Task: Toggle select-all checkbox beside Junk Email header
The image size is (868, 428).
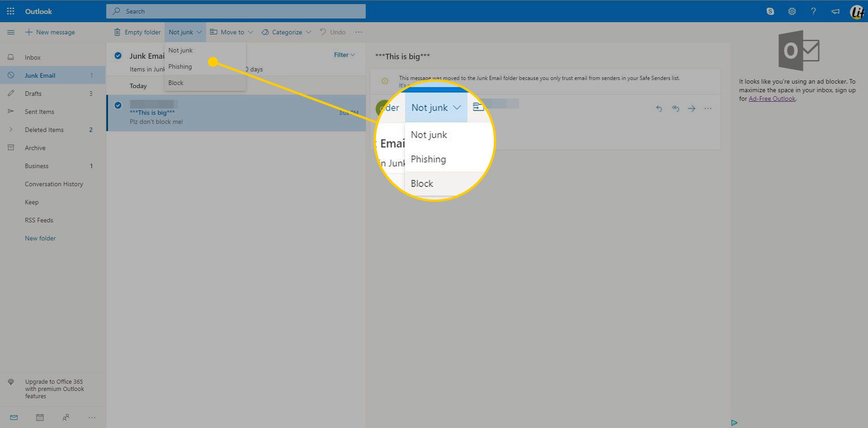Action: pos(118,56)
